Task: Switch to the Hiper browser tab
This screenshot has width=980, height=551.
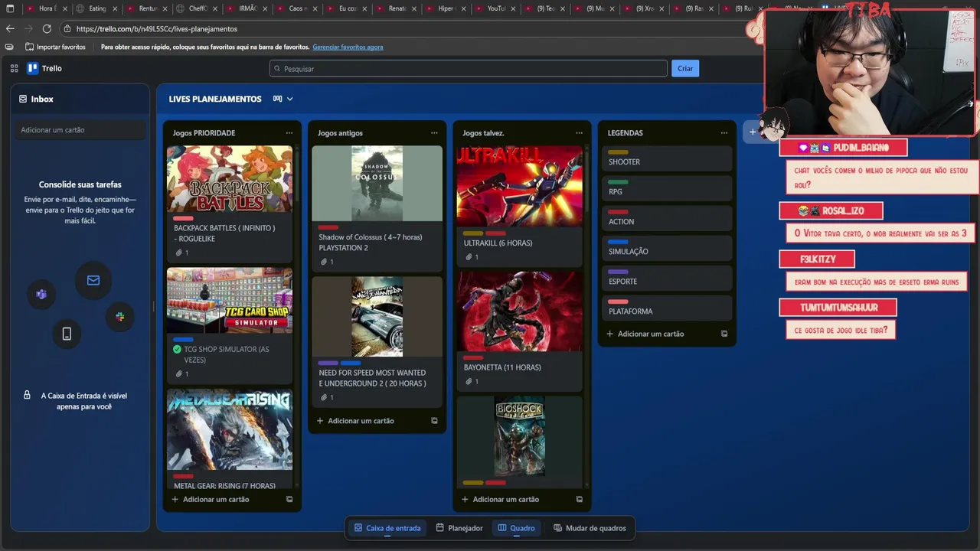Action: click(x=446, y=8)
